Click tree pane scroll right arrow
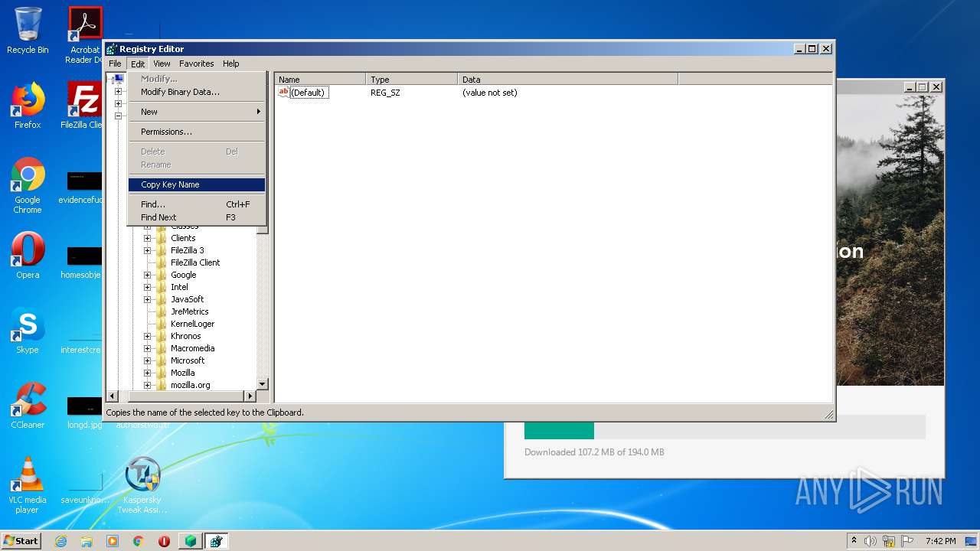The image size is (980, 551). coord(250,396)
